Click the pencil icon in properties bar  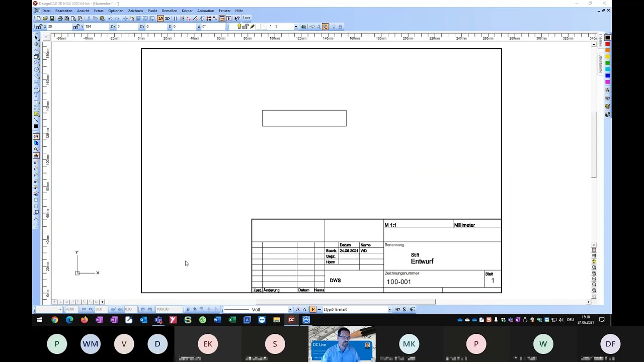click(252, 27)
